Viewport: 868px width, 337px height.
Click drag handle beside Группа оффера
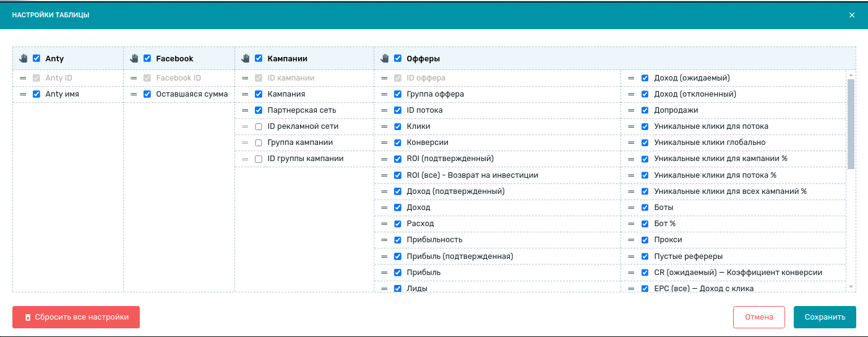[x=384, y=94]
